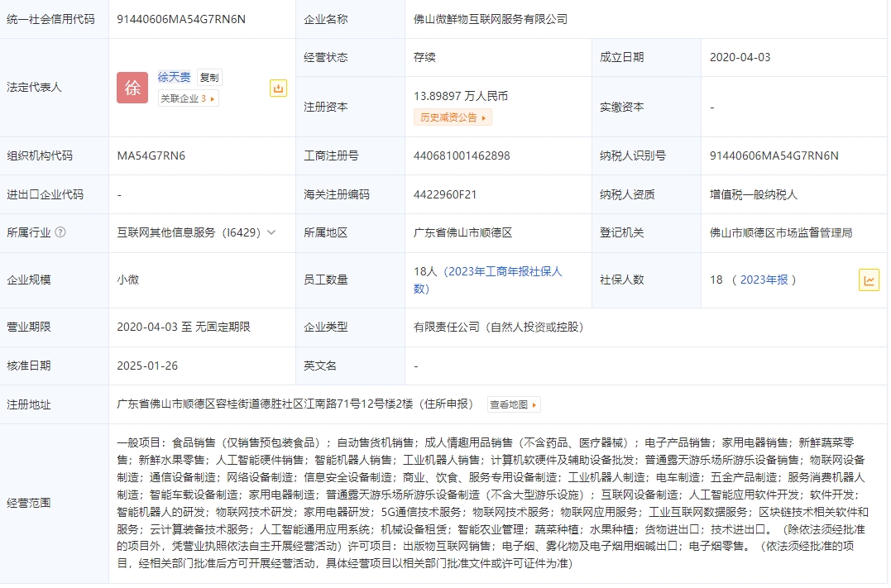Click the 注册地址 label
Screen dimensions: 891x588
pos(29,404)
